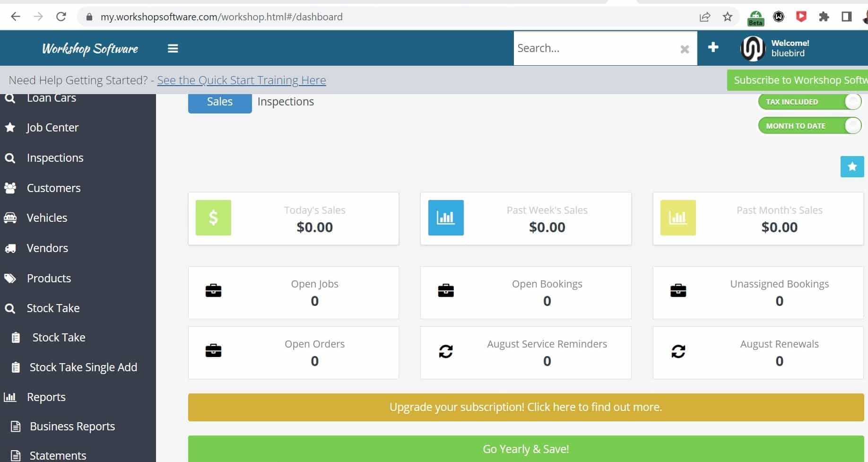Viewport: 868px width, 462px height.
Task: Click the Go Yearly & Save button
Action: [526, 449]
